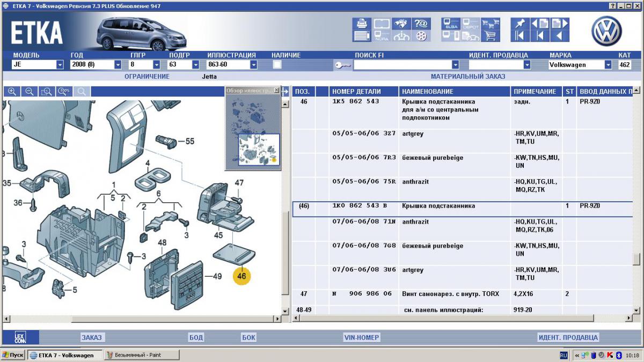
Task: Open the binoculars search tool
Action: click(401, 24)
